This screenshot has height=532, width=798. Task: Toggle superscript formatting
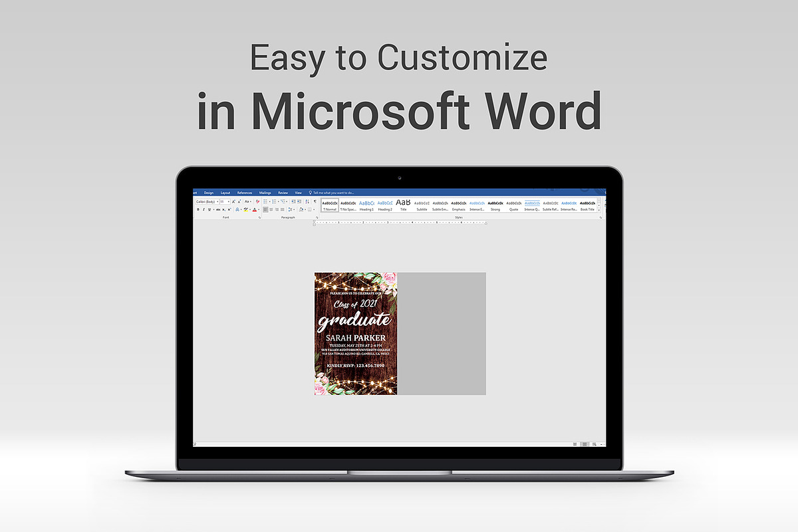click(x=229, y=209)
